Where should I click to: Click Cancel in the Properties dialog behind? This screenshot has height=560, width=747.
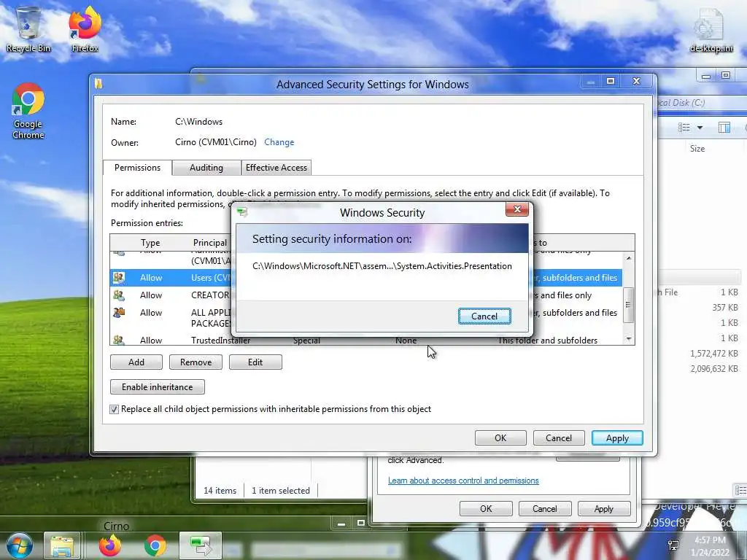pyautogui.click(x=544, y=508)
